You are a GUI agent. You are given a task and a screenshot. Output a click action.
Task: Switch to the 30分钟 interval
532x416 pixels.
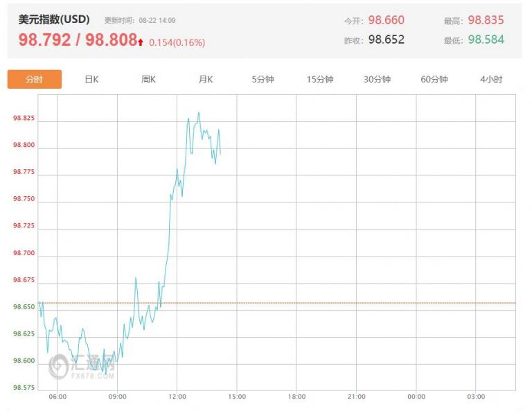377,79
